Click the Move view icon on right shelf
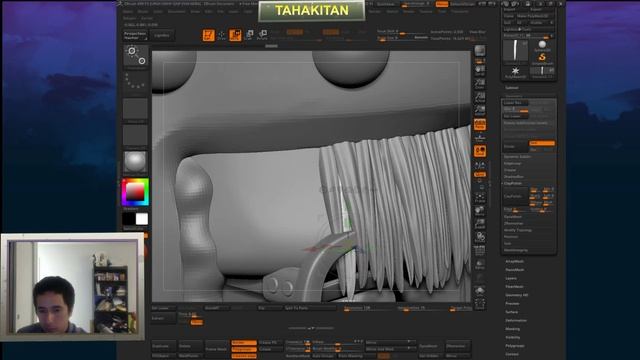640x360 pixels. tap(480, 211)
